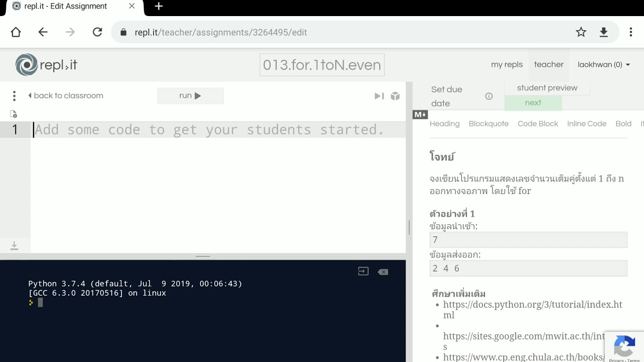Reload the page
Viewport: 644px width, 362px height.
pyautogui.click(x=98, y=32)
